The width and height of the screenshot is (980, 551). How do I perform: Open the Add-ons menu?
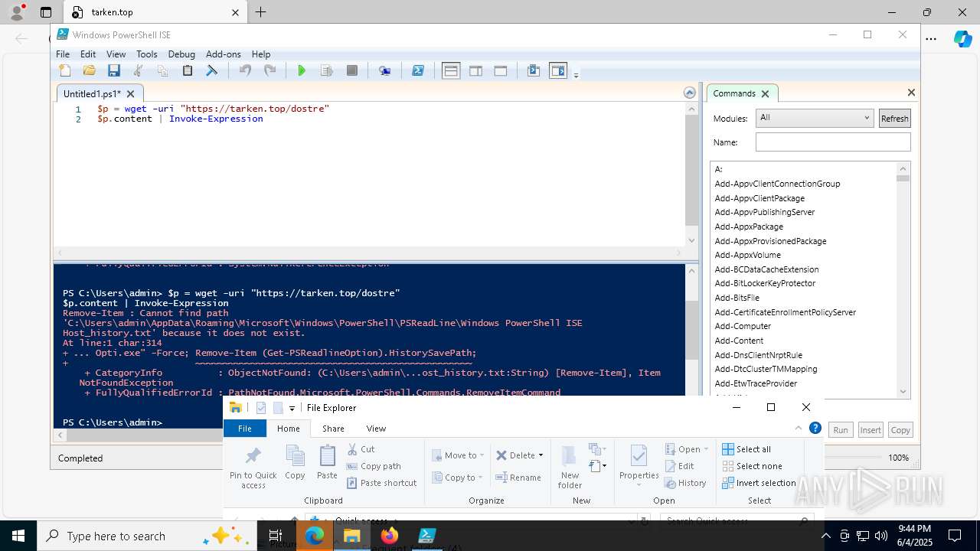224,54
